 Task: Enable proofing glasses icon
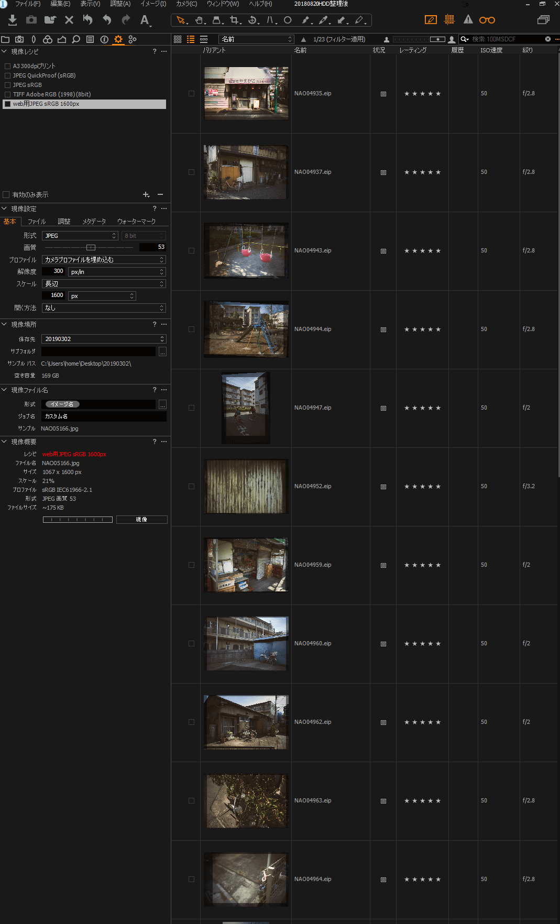[487, 20]
